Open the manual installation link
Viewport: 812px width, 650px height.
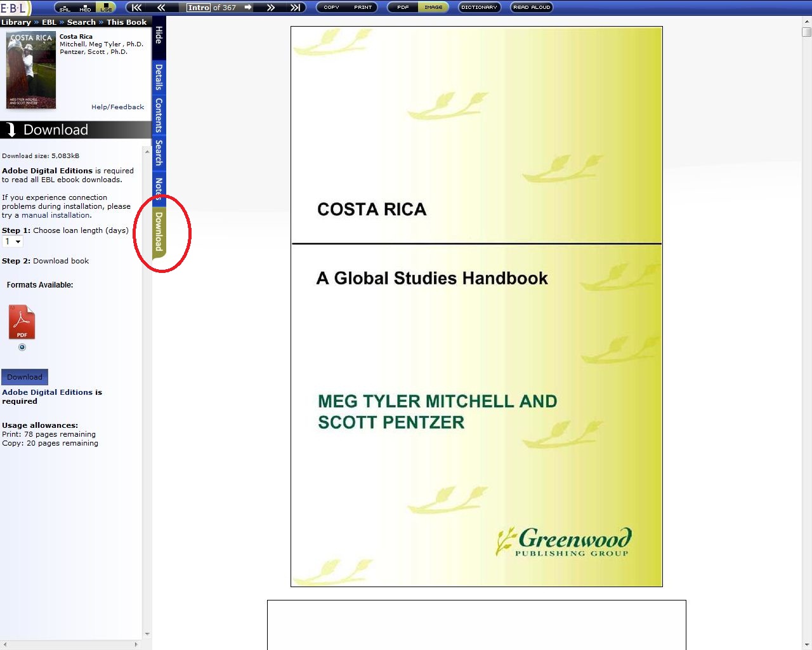tap(56, 215)
